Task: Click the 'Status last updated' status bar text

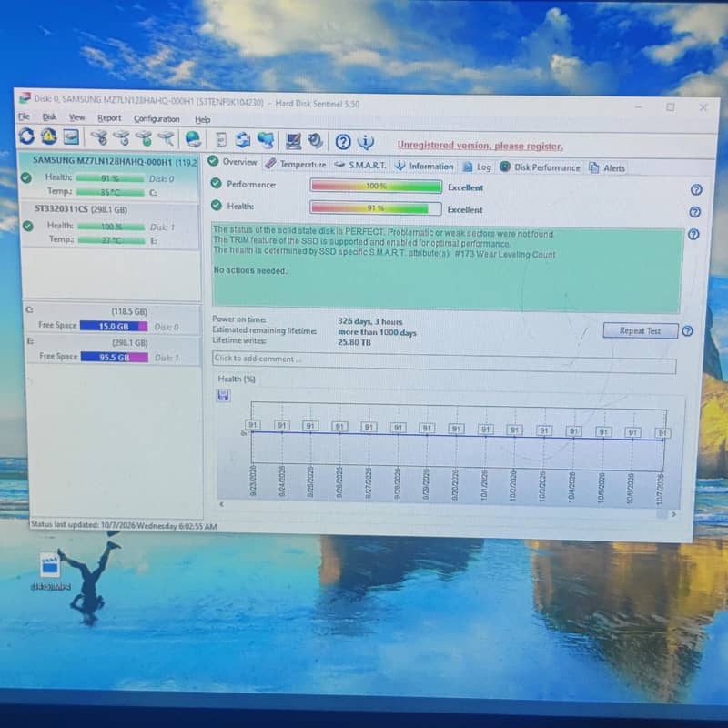Action: point(124,525)
